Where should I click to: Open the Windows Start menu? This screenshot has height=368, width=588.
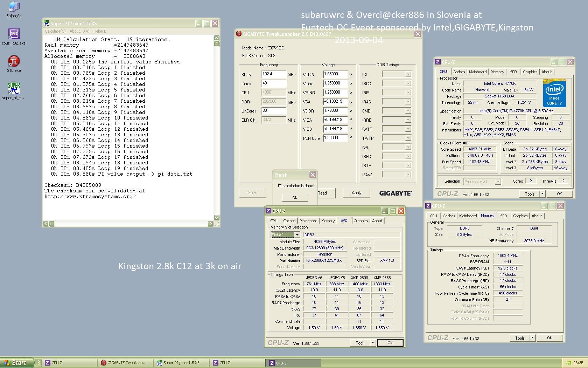coord(17,363)
